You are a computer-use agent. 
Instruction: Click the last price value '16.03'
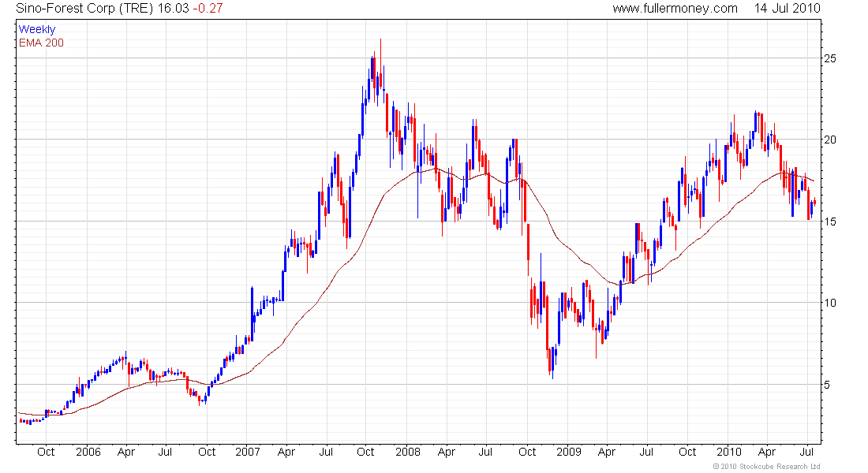tap(173, 9)
